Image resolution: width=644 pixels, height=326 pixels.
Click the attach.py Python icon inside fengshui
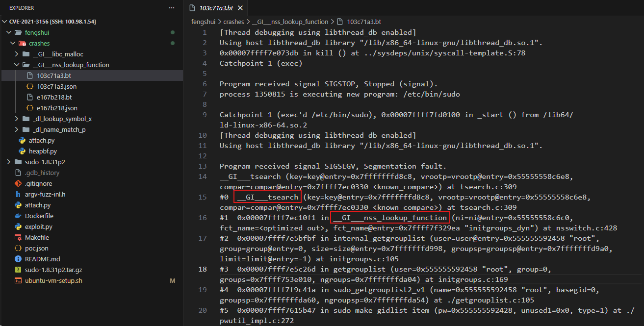click(x=22, y=140)
